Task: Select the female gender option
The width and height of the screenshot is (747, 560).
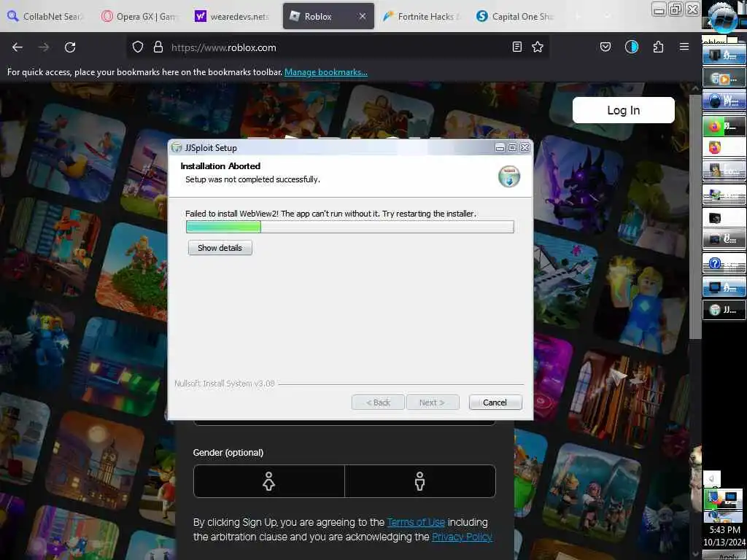Action: tap(268, 481)
